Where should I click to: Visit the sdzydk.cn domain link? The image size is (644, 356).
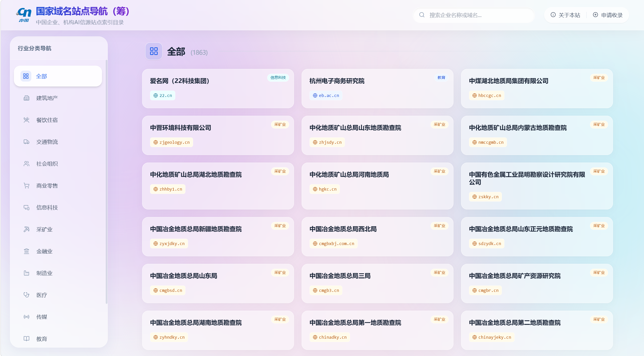point(487,244)
